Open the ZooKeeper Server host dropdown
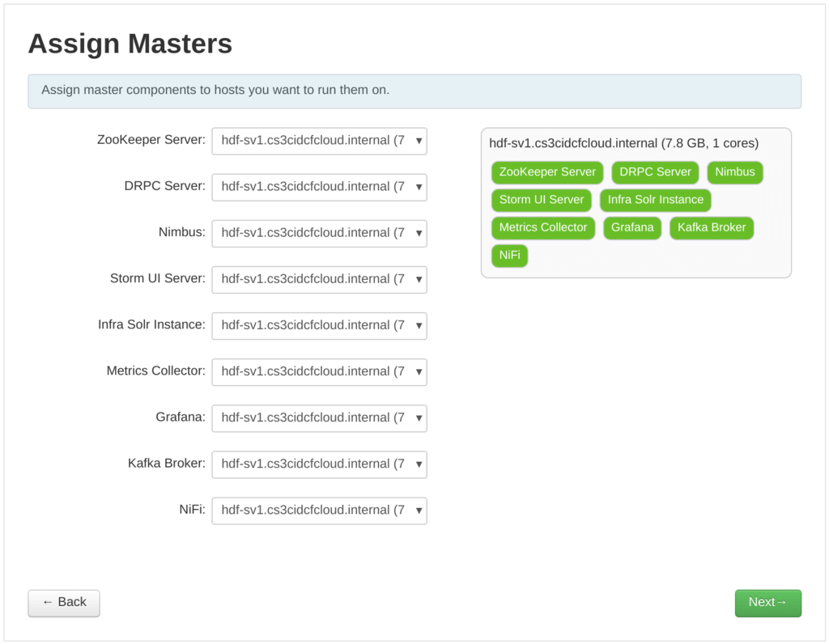Image resolution: width=829 pixels, height=644 pixels. [x=319, y=141]
